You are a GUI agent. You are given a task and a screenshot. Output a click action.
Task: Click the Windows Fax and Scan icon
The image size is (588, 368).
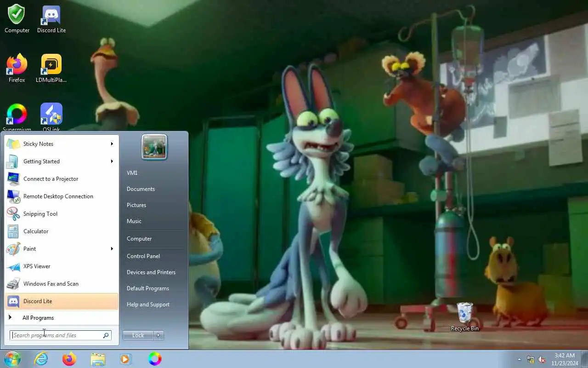click(13, 284)
